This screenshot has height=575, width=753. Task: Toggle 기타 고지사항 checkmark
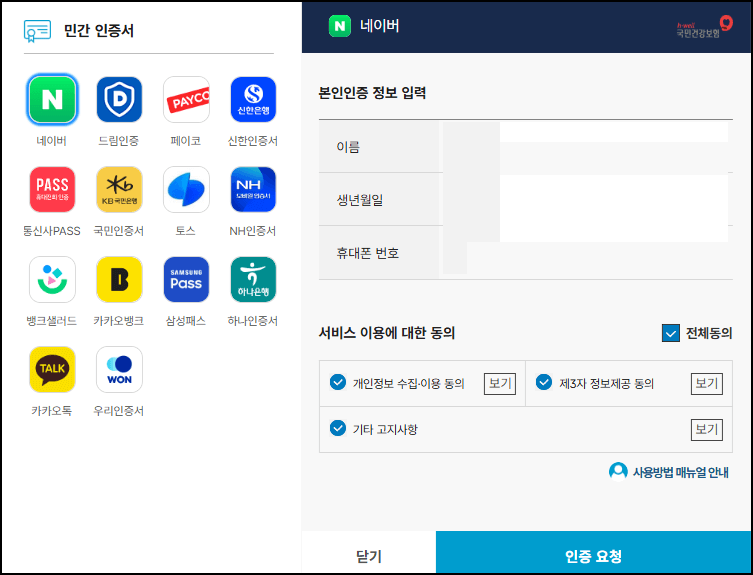(338, 428)
